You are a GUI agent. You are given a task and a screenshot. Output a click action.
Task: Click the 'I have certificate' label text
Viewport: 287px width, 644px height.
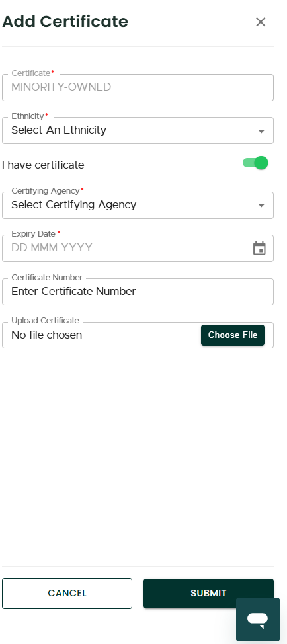[x=43, y=165]
